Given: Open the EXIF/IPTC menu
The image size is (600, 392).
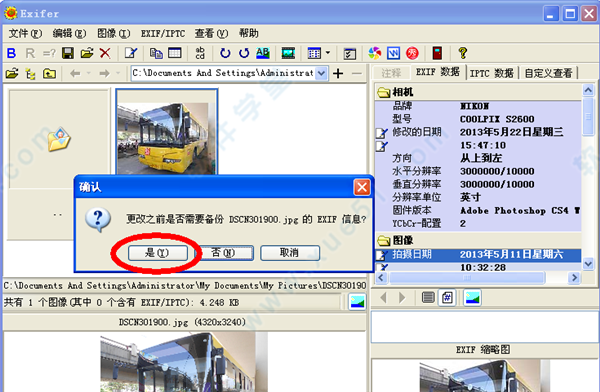Looking at the screenshot, I should 163,34.
